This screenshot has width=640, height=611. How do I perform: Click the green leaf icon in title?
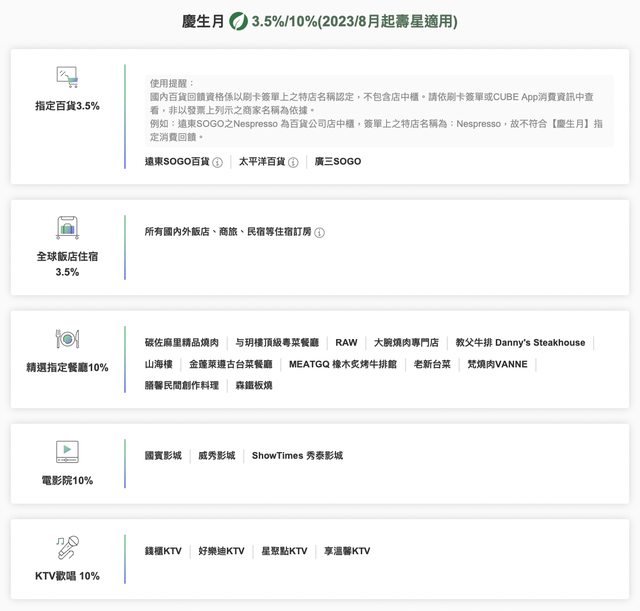coord(238,21)
